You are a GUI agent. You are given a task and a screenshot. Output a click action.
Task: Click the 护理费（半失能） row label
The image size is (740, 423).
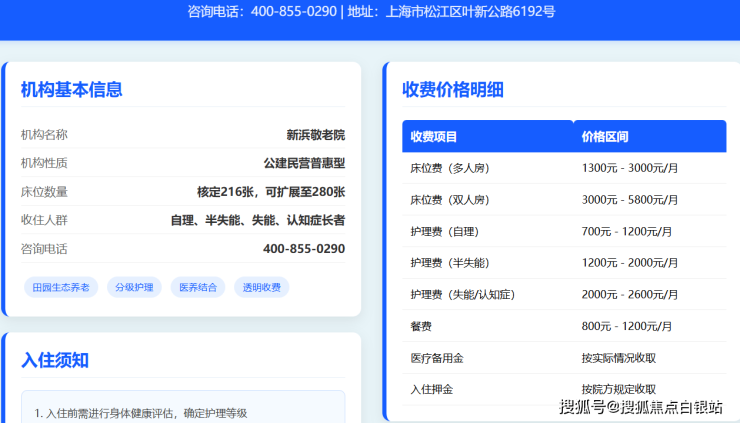coord(450,263)
